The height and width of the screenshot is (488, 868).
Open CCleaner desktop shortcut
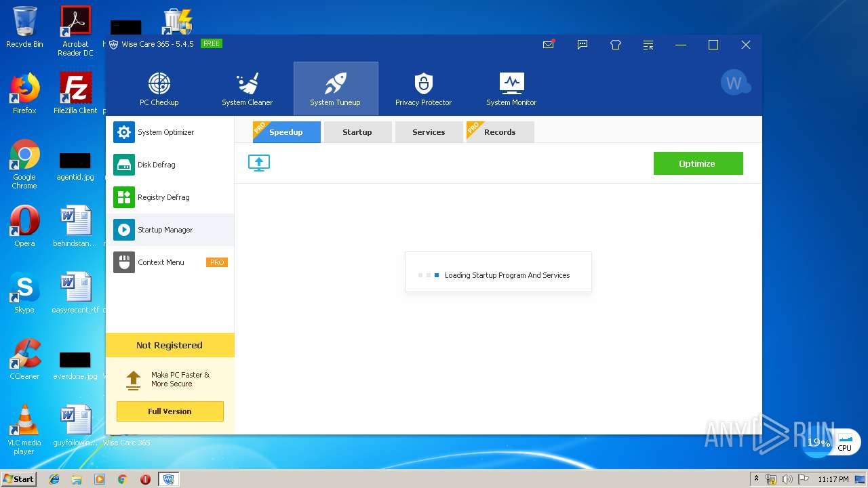pos(24,360)
